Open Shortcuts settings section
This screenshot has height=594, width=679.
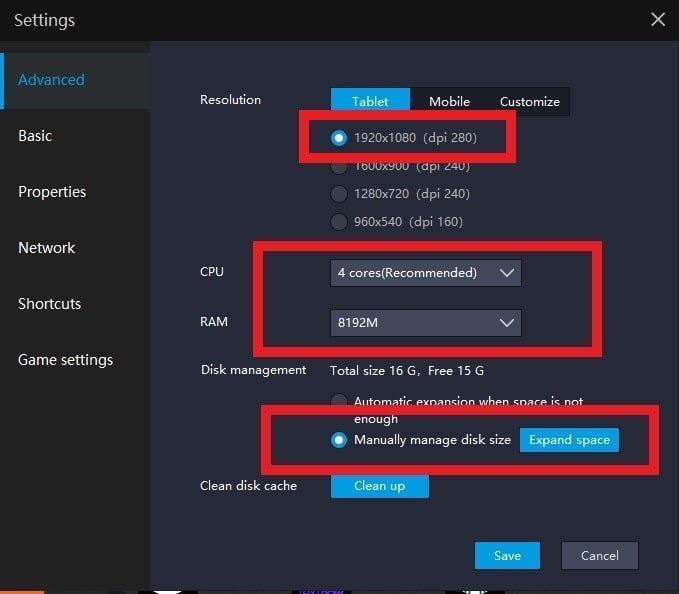49,304
